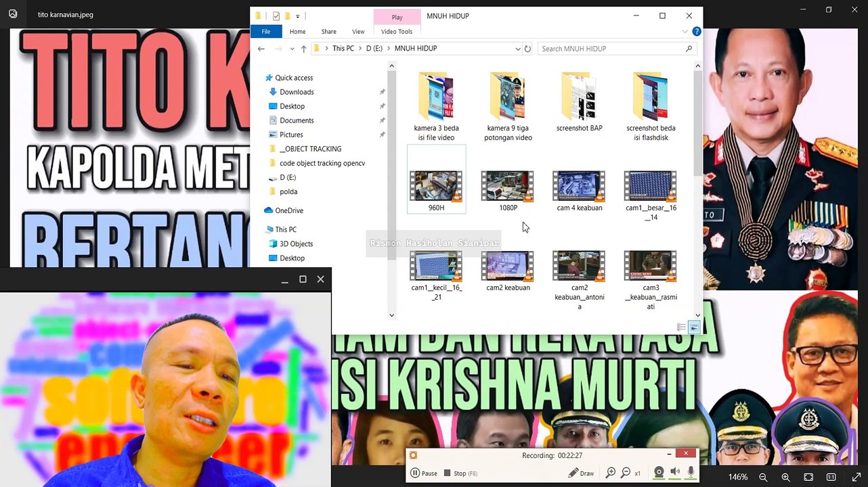The width and height of the screenshot is (868, 487).
Task: Refresh the MNUH HIDUP folder
Action: click(x=528, y=49)
